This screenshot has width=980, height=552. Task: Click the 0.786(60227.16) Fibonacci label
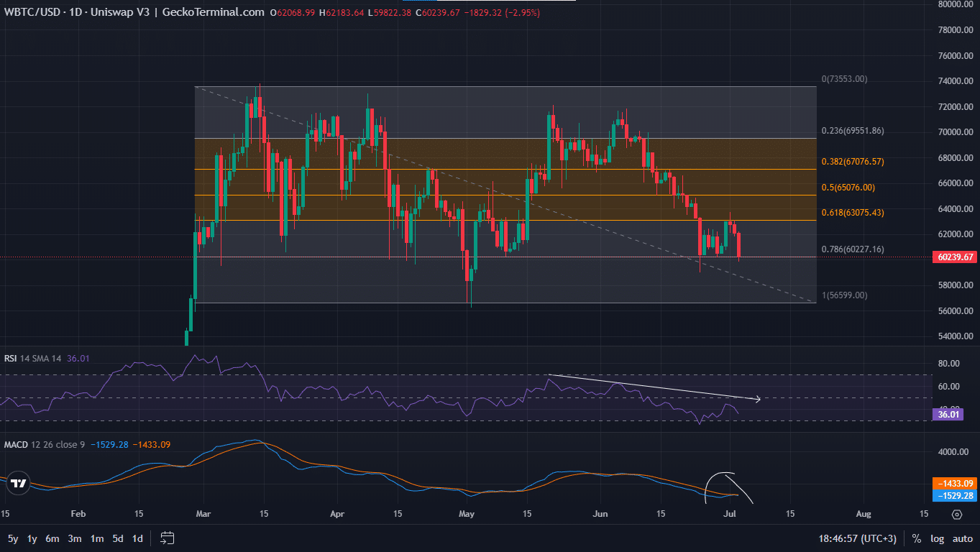coord(853,249)
